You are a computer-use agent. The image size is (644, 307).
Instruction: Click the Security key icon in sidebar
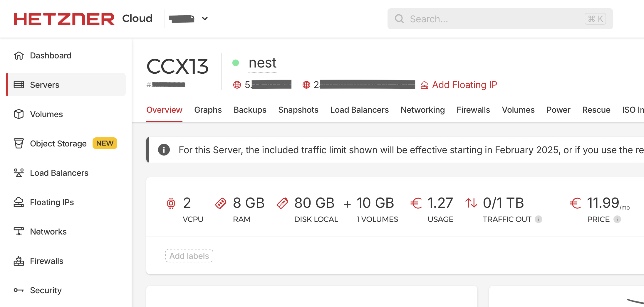(x=19, y=290)
